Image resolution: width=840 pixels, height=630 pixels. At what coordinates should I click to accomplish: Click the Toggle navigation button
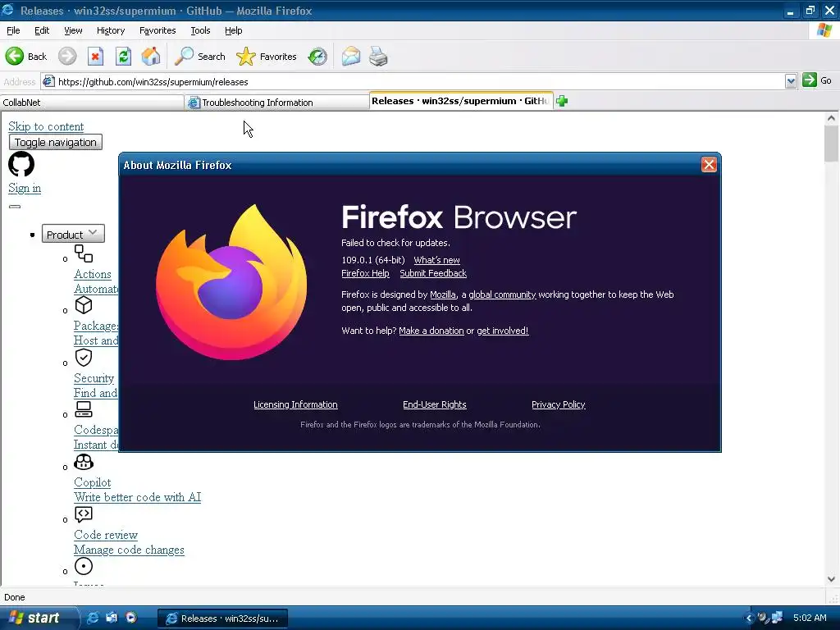(x=56, y=143)
